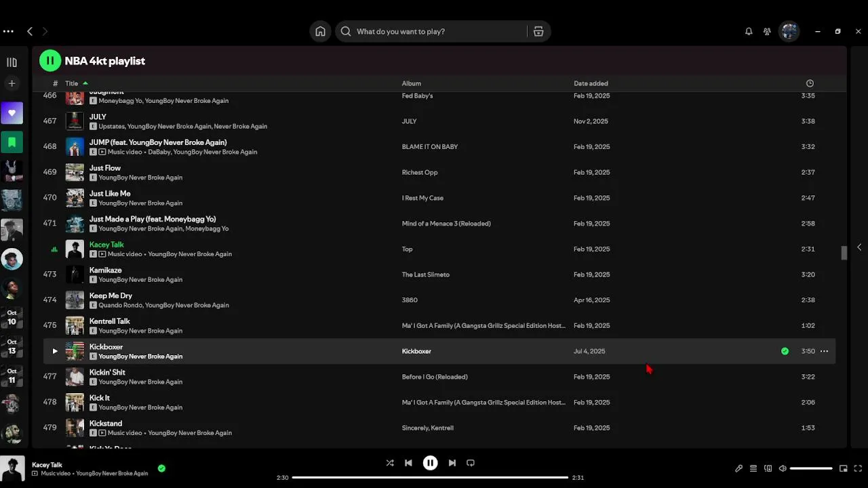
Task: Adjust the volume slider
Action: click(x=811, y=468)
